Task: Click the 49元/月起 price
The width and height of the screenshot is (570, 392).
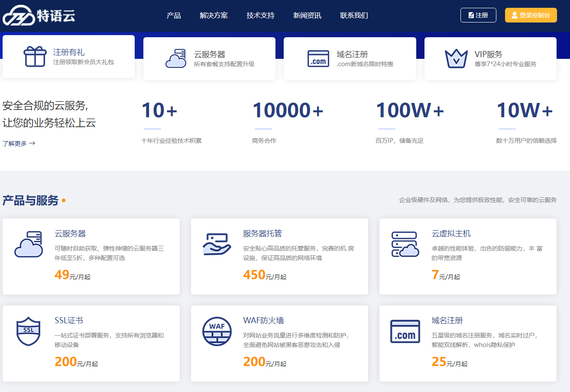Action: pos(72,275)
